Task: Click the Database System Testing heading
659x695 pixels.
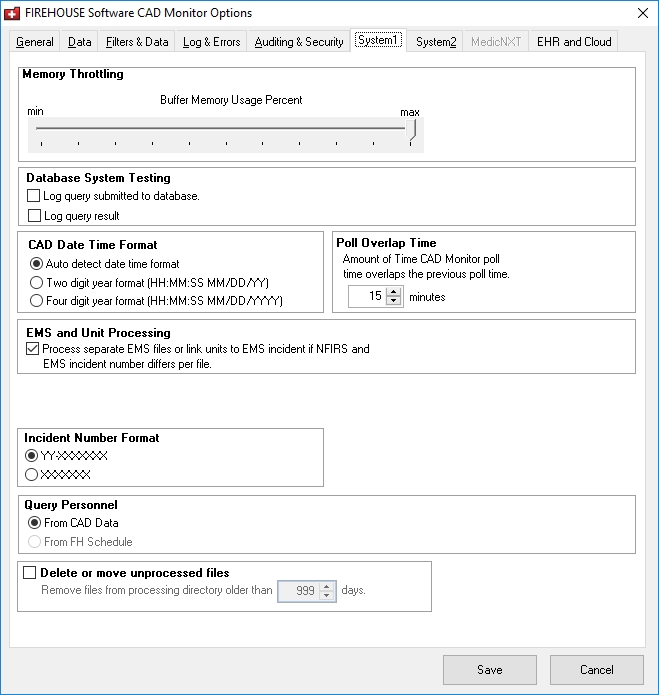Action: 98,178
